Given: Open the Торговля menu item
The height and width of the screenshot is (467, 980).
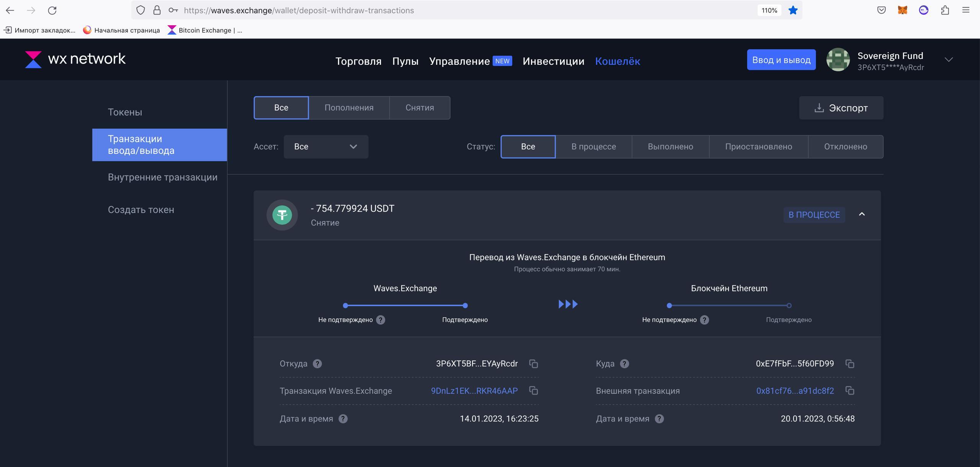Looking at the screenshot, I should pyautogui.click(x=358, y=61).
